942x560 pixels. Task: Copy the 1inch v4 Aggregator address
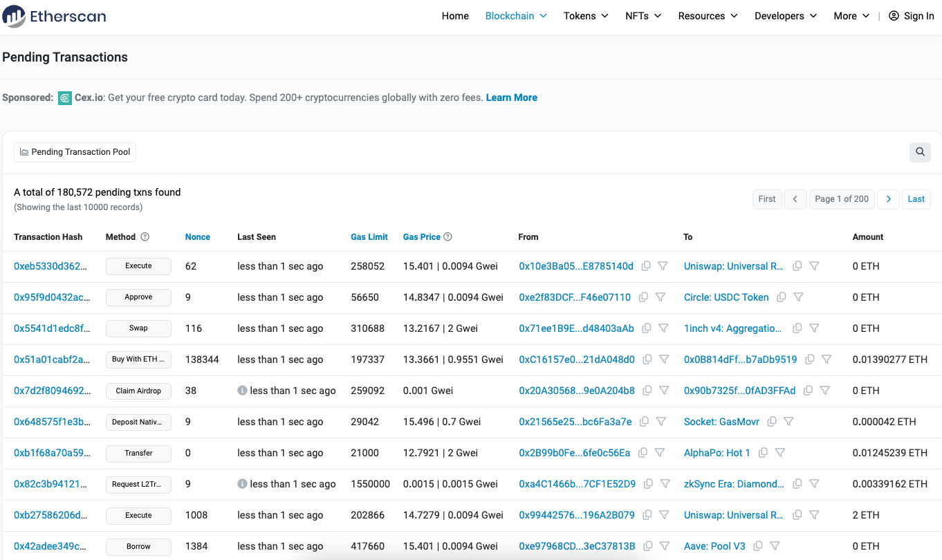797,328
